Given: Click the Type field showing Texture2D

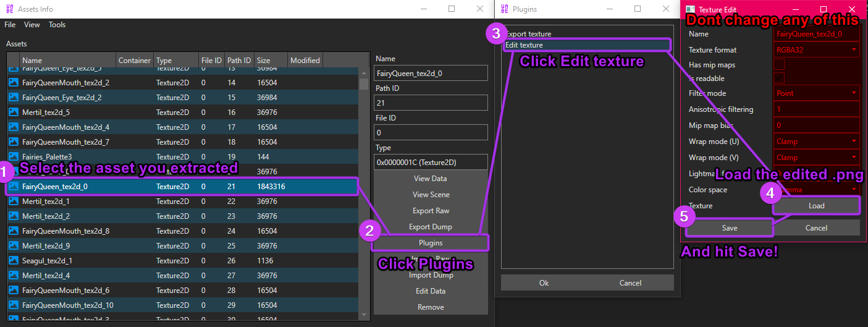Looking at the screenshot, I should coord(431,162).
